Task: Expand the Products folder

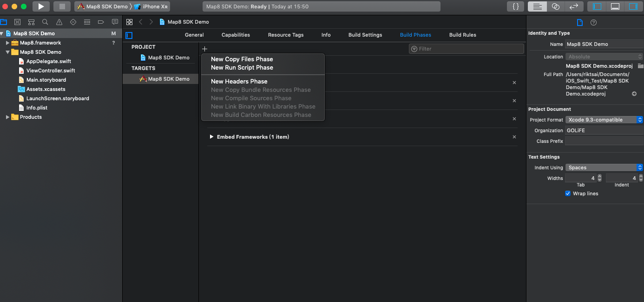Action: pos(7,117)
